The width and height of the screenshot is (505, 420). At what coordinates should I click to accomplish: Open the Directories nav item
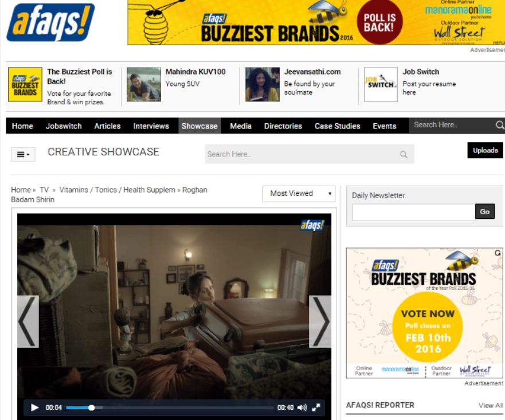click(283, 126)
